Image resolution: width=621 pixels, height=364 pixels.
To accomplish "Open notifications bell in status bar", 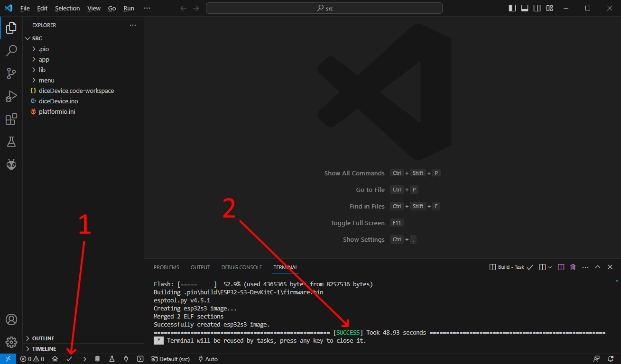I will coord(610,359).
